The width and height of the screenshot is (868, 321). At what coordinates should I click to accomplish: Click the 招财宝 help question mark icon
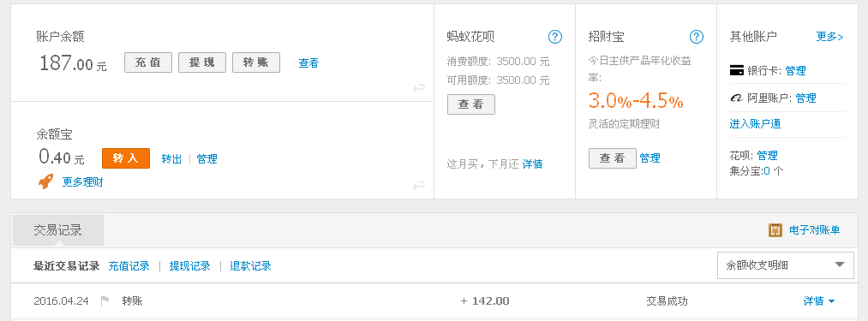697,37
